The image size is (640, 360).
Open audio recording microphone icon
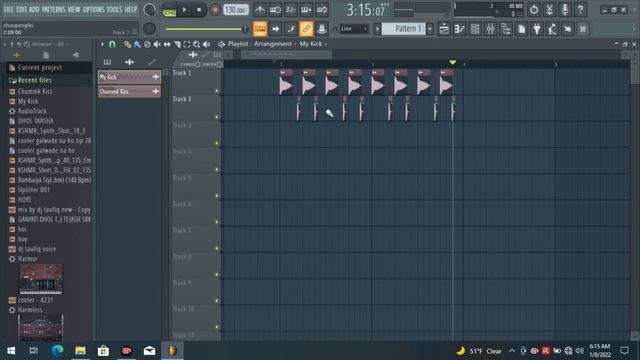click(x=565, y=9)
